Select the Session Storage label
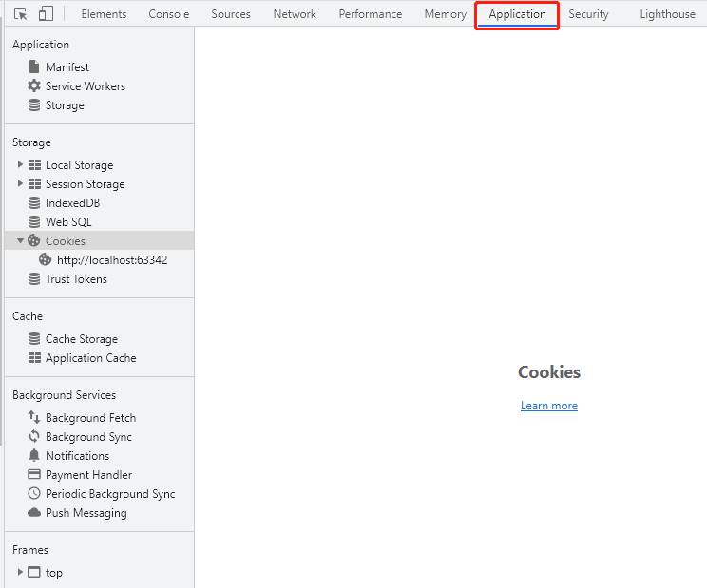707x588 pixels. click(86, 184)
